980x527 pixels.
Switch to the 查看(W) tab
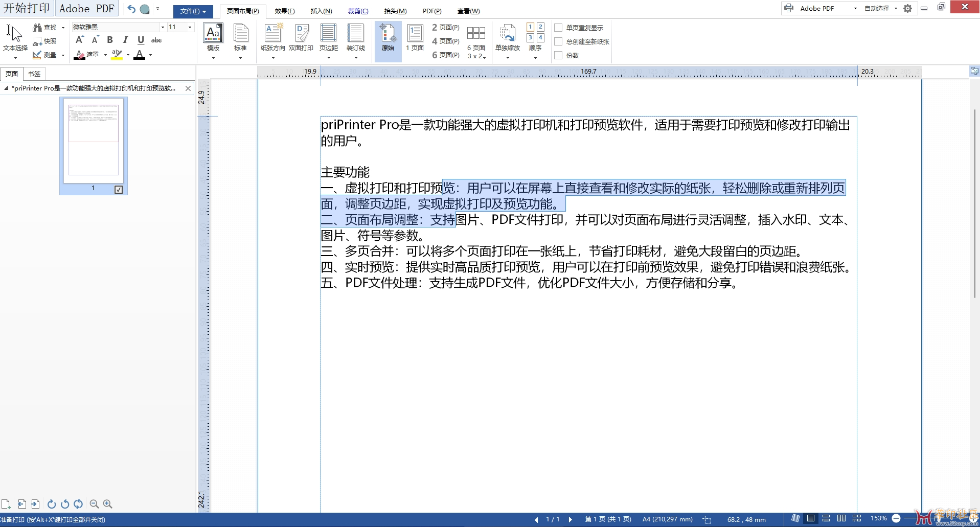(468, 11)
